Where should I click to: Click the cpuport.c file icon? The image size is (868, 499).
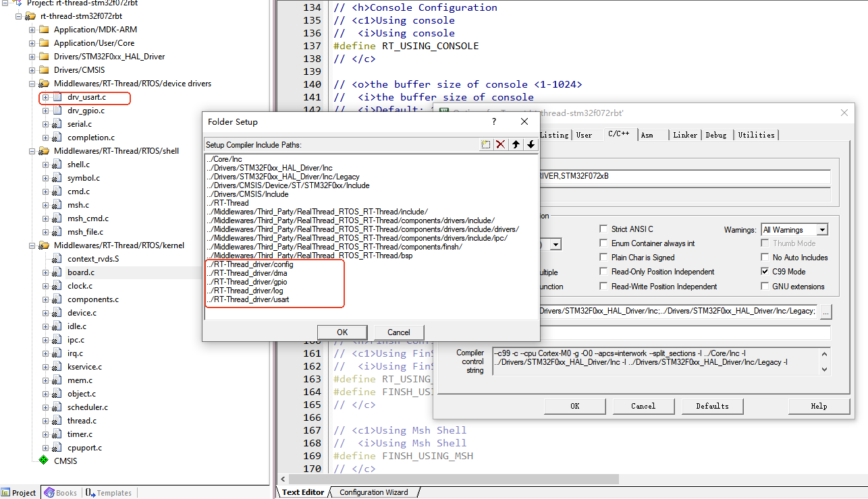coord(57,448)
